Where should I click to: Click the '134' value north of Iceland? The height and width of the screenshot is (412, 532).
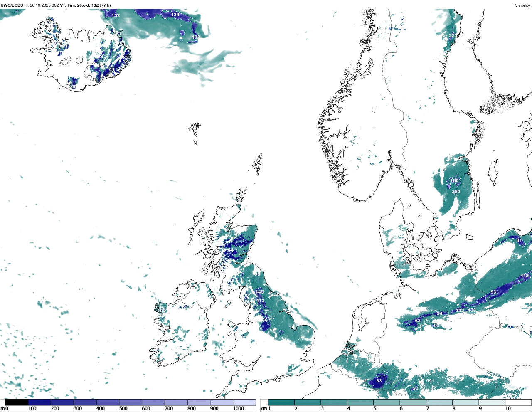[175, 15]
